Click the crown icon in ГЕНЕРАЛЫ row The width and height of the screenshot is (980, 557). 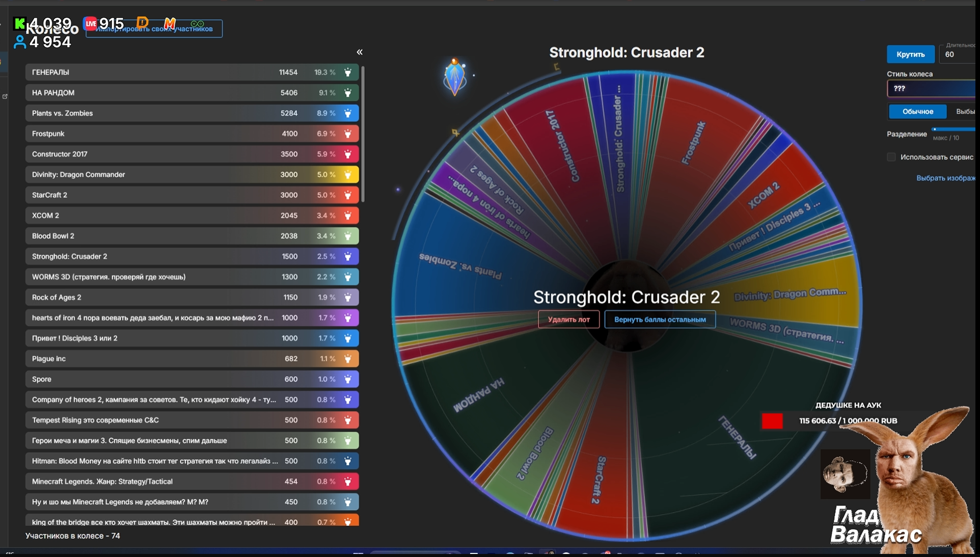pyautogui.click(x=348, y=72)
